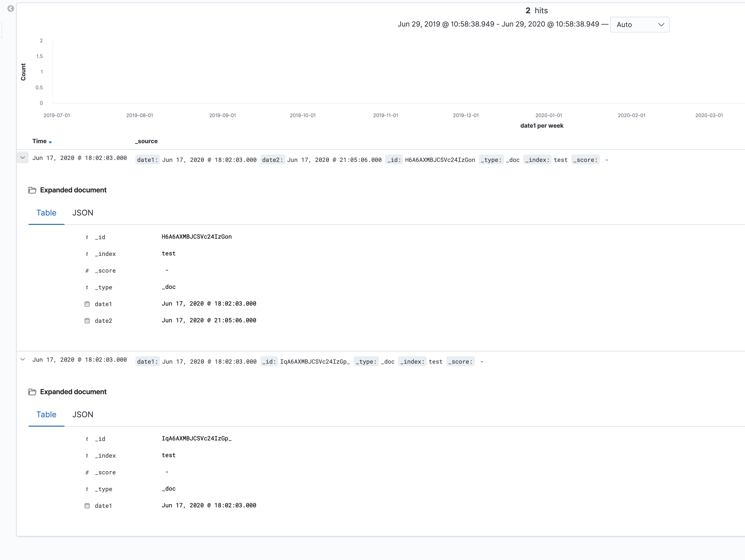The image size is (745, 560).
Task: Click text type icon beside second _index
Action: pos(87,456)
